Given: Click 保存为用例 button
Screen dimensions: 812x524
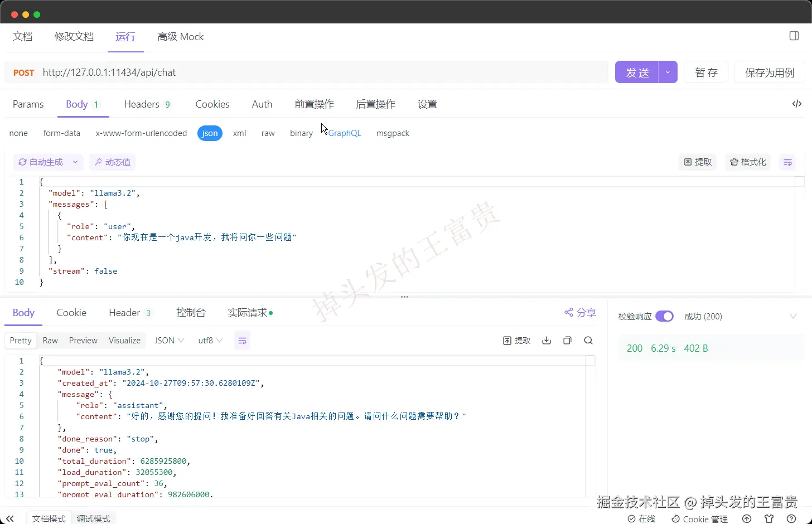Looking at the screenshot, I should point(770,72).
